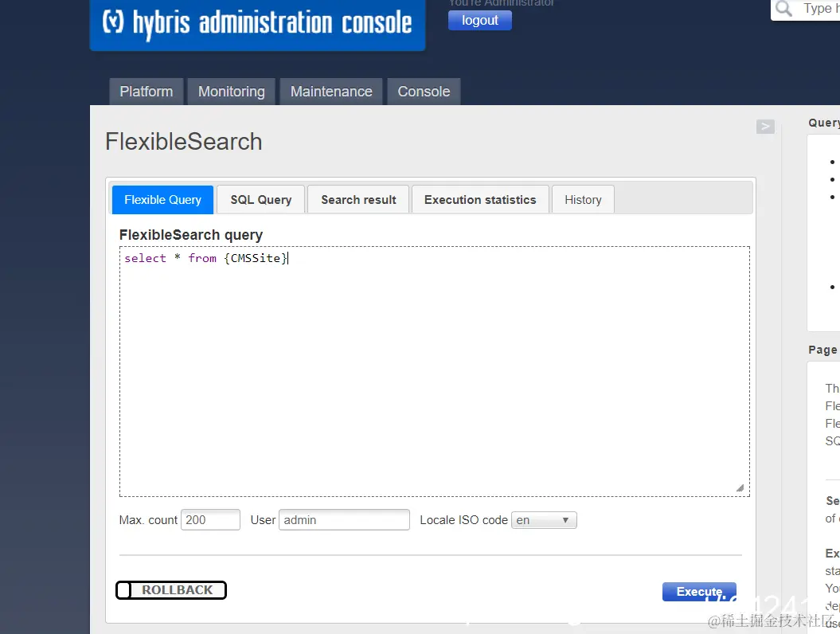Image resolution: width=840 pixels, height=634 pixels.
Task: Open the Maintenance menu
Action: pos(331,92)
